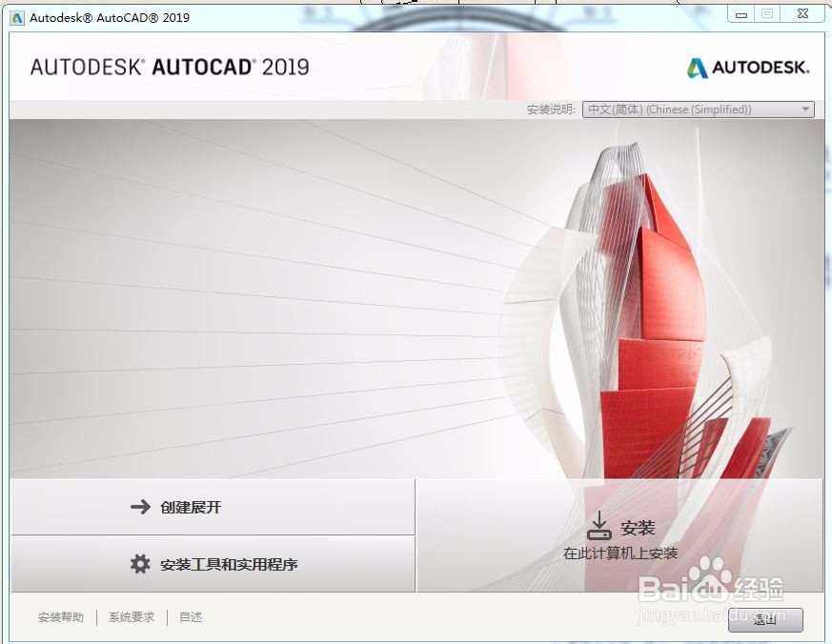Screen dimensions: 832x644
Task: Choose 安装 在此计算机上安装
Action: pyautogui.click(x=619, y=535)
